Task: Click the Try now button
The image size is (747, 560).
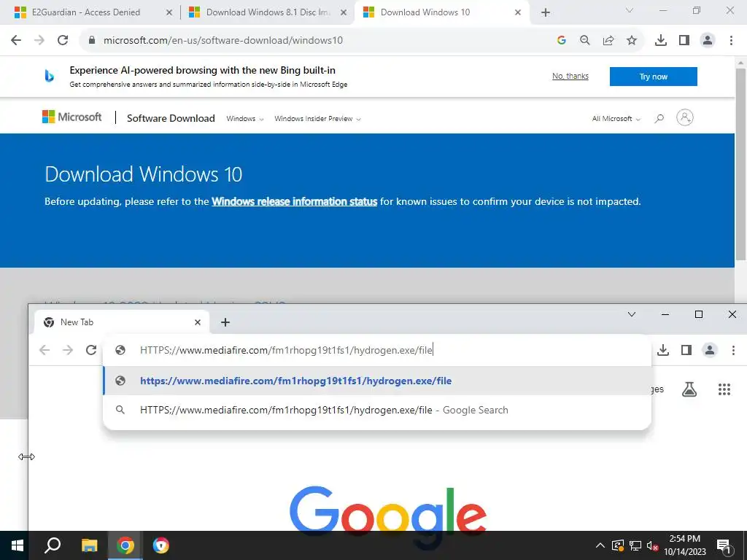Action: [x=653, y=77]
